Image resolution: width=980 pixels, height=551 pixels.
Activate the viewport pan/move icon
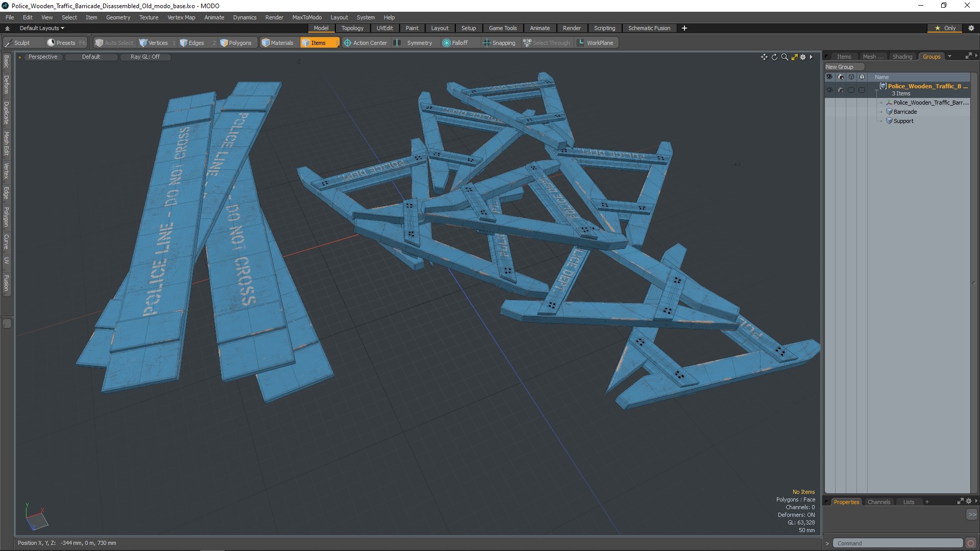pyautogui.click(x=764, y=57)
